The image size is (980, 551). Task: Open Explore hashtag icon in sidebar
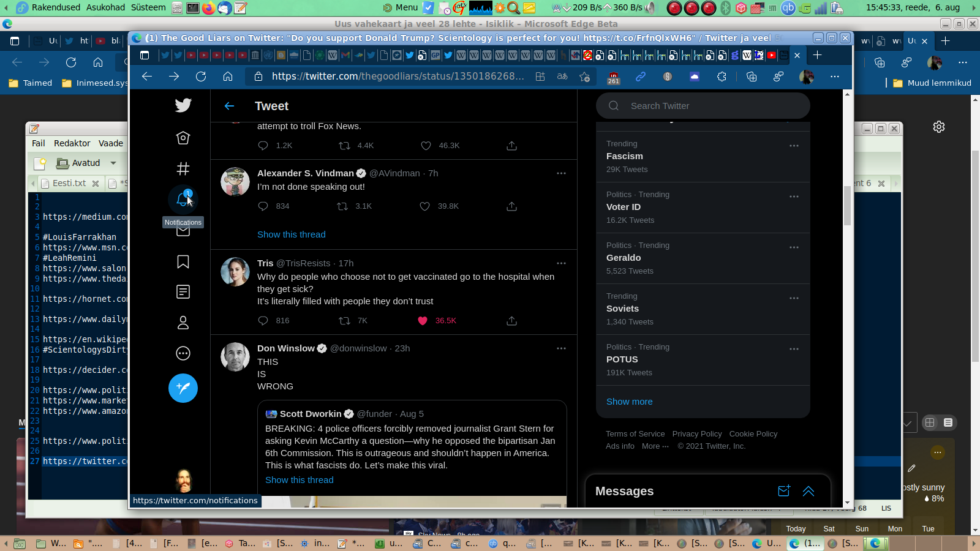point(183,168)
